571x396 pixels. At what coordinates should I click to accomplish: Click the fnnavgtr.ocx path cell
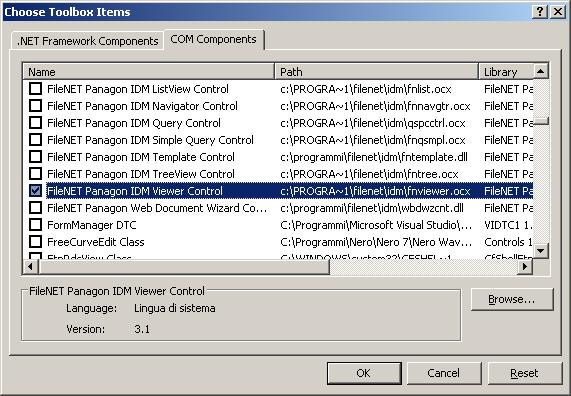[x=375, y=106]
